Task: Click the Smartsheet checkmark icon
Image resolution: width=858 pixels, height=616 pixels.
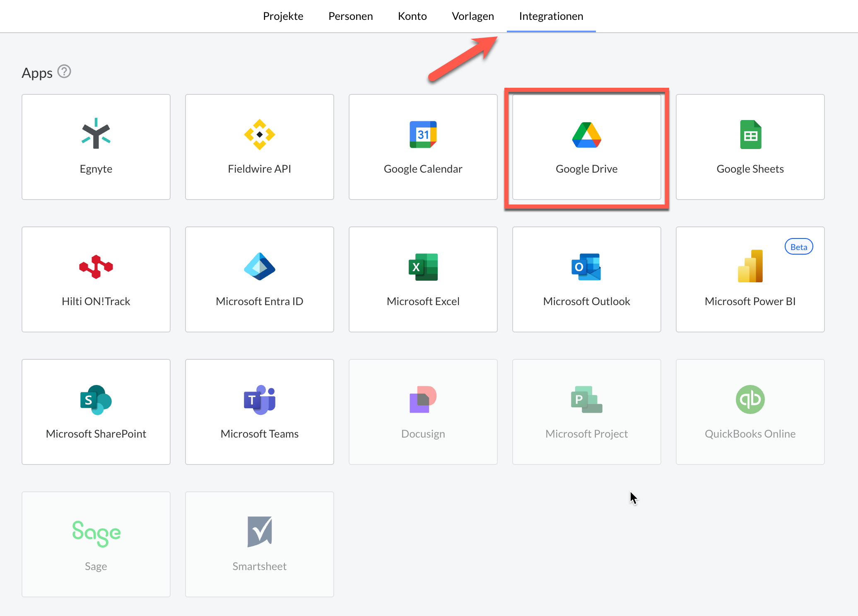Action: coord(260,532)
